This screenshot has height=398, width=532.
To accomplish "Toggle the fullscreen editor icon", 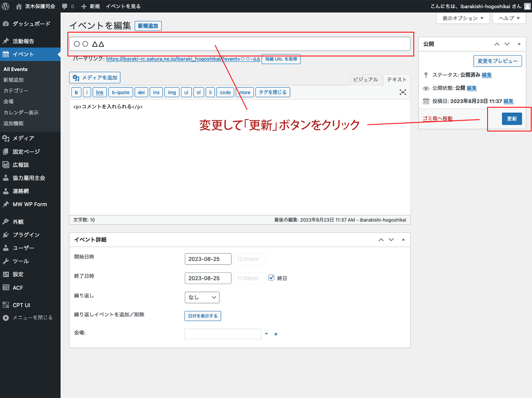I will coord(403,92).
